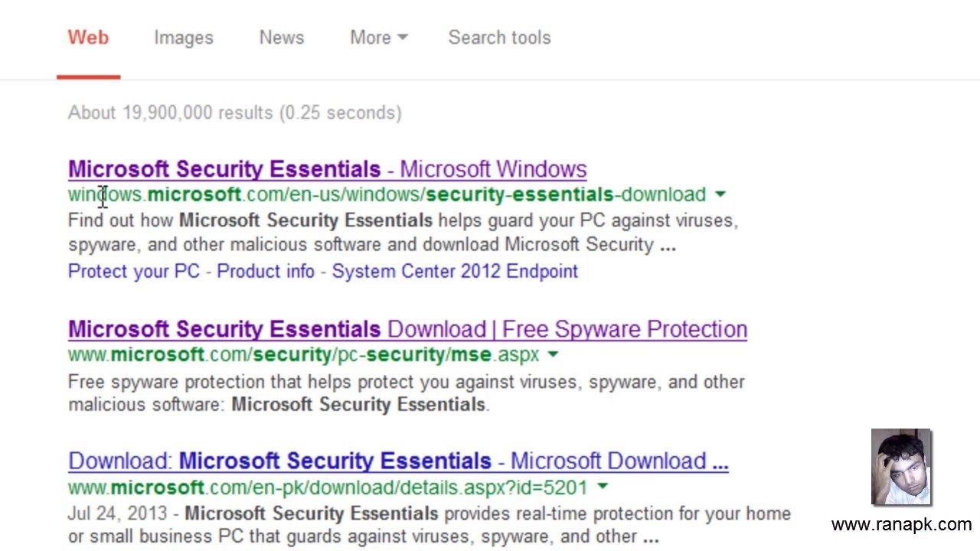The width and height of the screenshot is (980, 551).
Task: Open the Web search tab
Action: click(88, 37)
